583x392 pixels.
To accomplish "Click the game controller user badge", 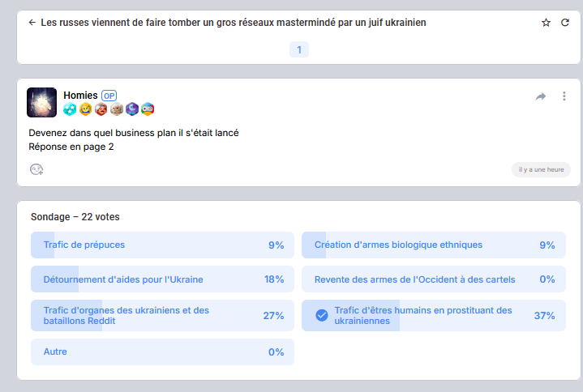I will [148, 109].
